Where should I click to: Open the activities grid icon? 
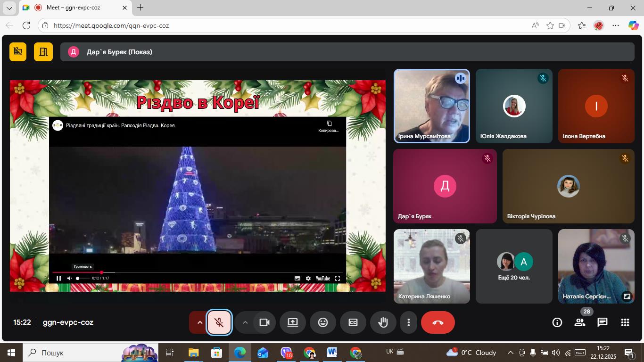(x=625, y=322)
